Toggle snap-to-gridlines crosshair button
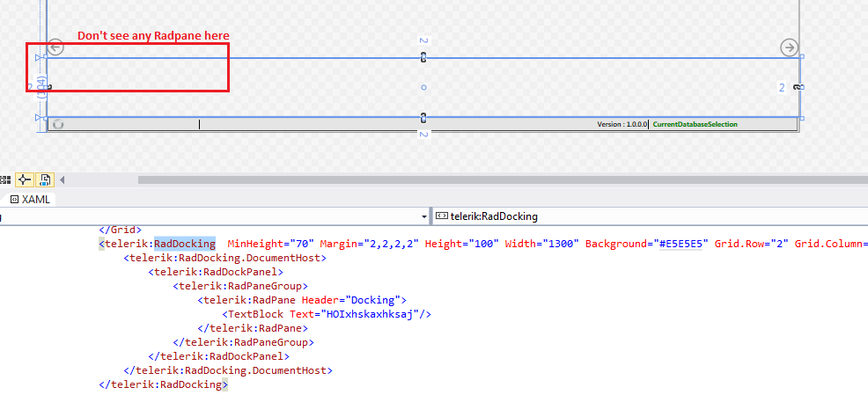Screen dimensions: 868x395 [25, 179]
